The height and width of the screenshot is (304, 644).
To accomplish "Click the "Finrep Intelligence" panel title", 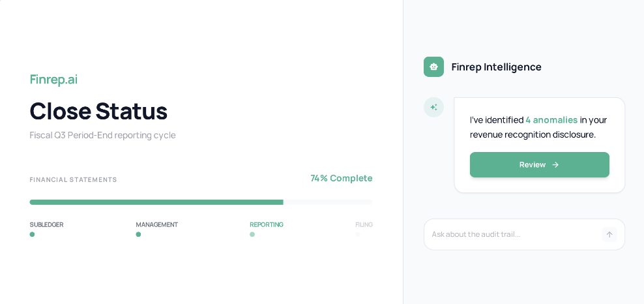I will tap(496, 67).
